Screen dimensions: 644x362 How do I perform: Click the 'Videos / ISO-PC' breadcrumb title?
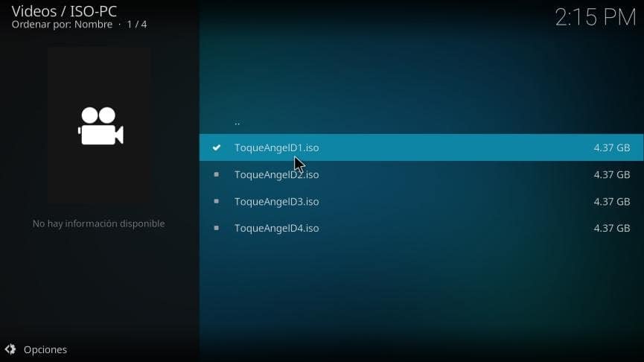pos(64,11)
